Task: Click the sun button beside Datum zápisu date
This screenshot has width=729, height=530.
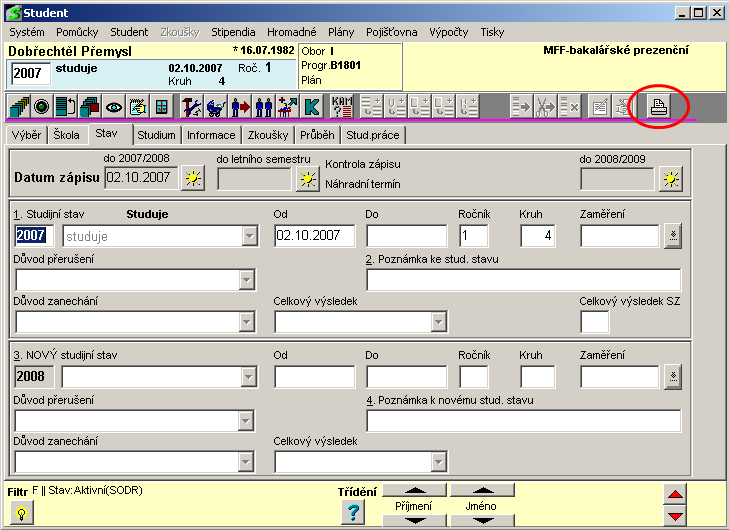Action: click(192, 179)
